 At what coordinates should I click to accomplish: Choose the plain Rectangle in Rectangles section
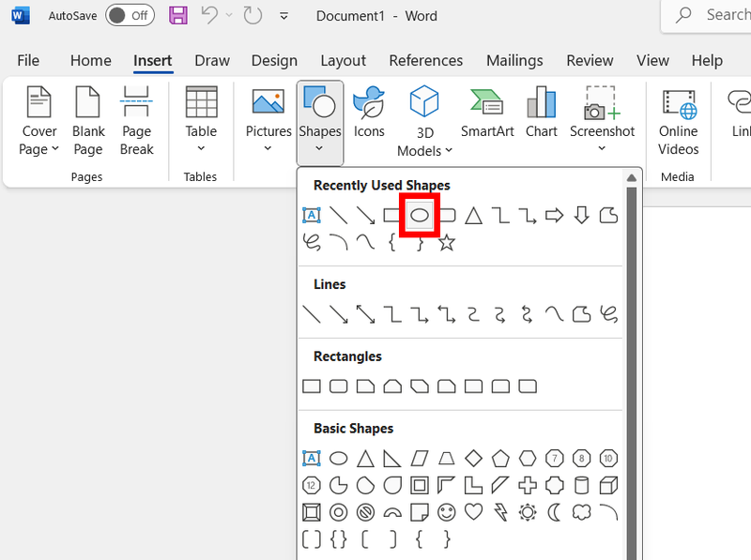(312, 386)
